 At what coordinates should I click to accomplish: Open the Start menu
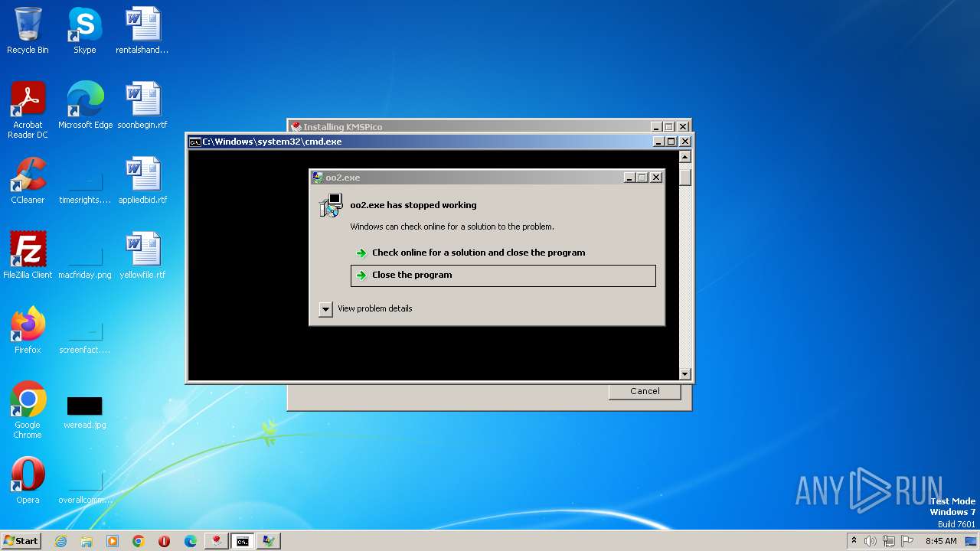click(x=21, y=541)
